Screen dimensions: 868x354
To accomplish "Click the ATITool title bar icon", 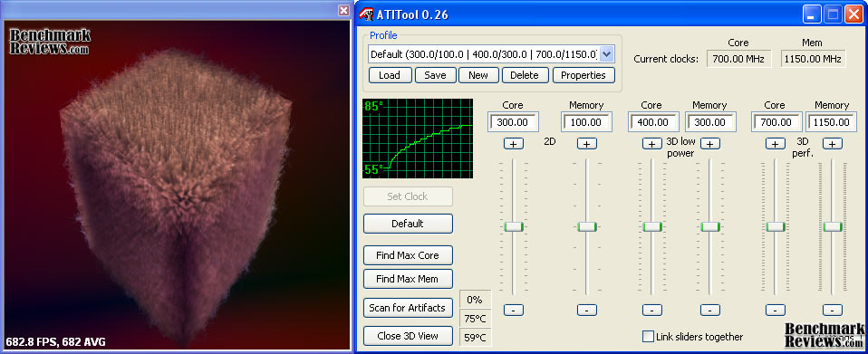I will [366, 14].
